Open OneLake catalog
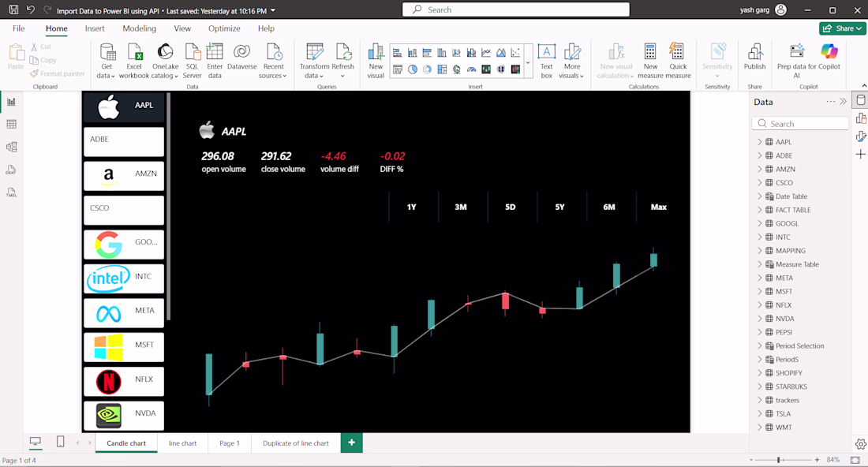 pyautogui.click(x=165, y=61)
